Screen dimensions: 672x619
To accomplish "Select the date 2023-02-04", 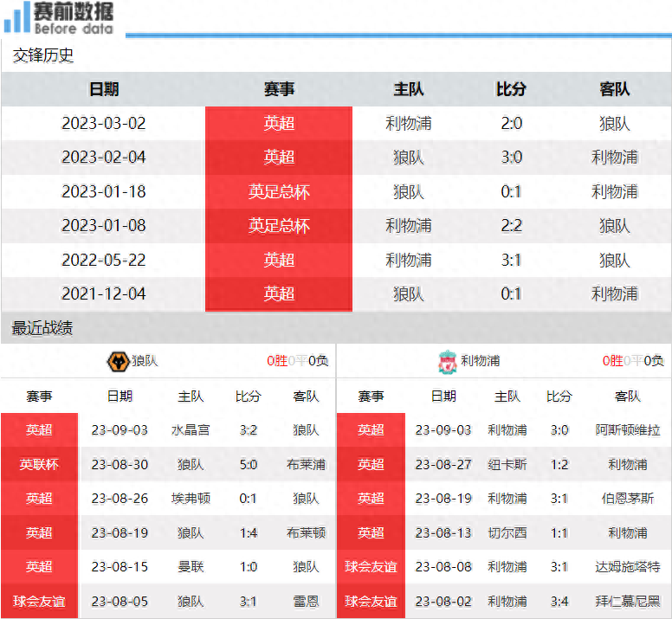I will pyautogui.click(x=104, y=158).
